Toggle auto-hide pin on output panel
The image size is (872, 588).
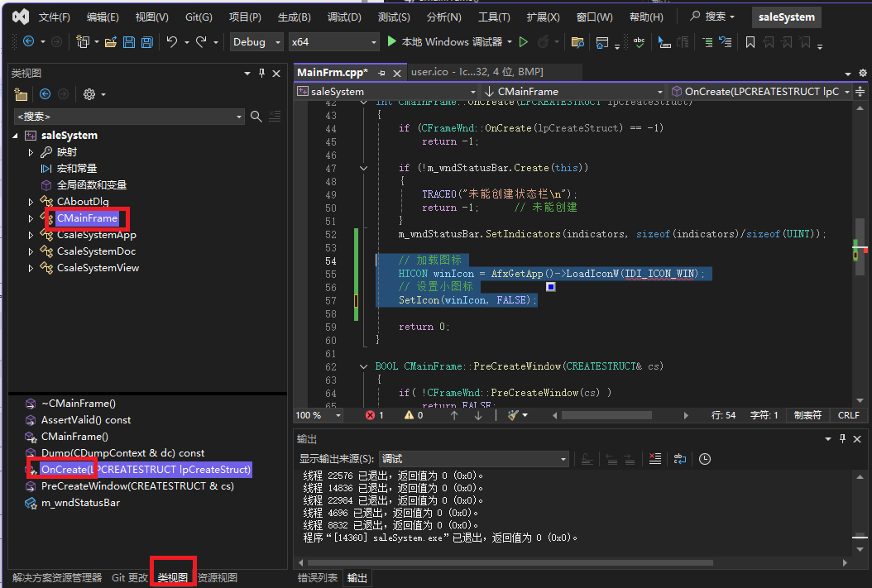844,439
